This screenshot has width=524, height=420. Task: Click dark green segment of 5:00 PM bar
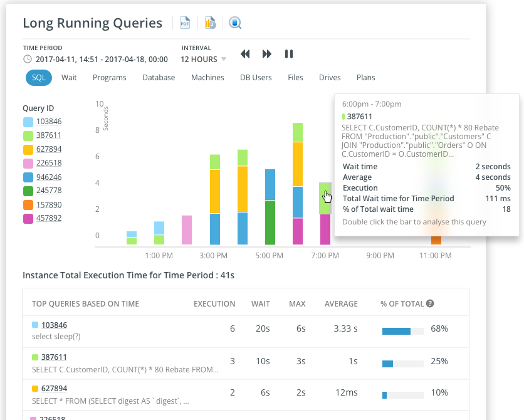(270, 223)
